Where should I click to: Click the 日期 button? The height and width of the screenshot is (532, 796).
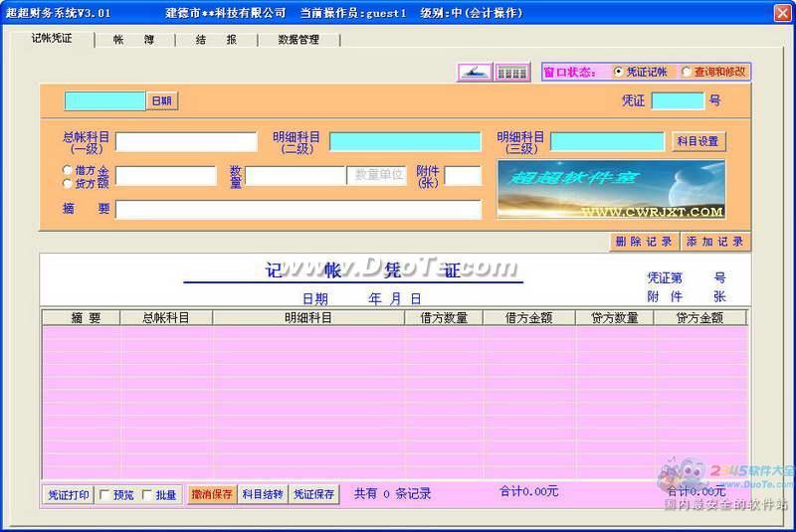tap(162, 100)
